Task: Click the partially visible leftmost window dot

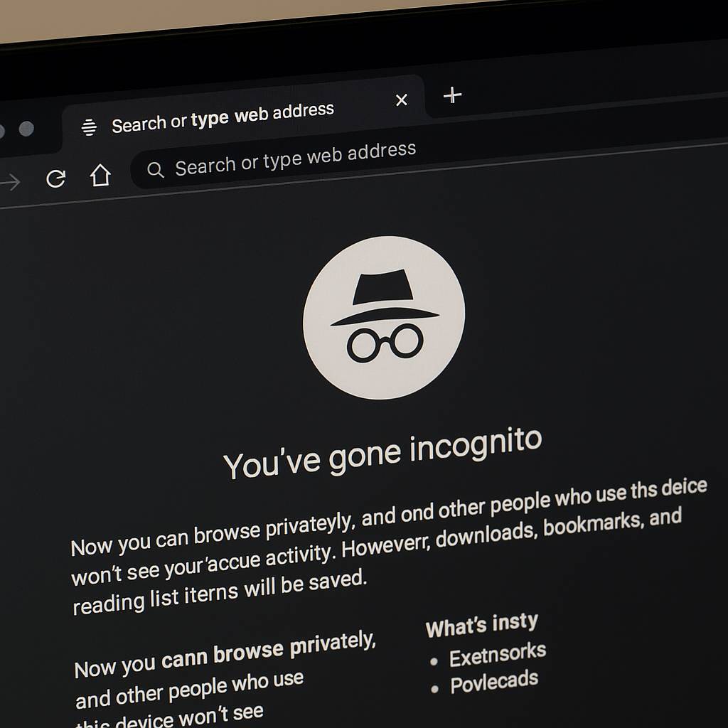Action: click(2, 131)
